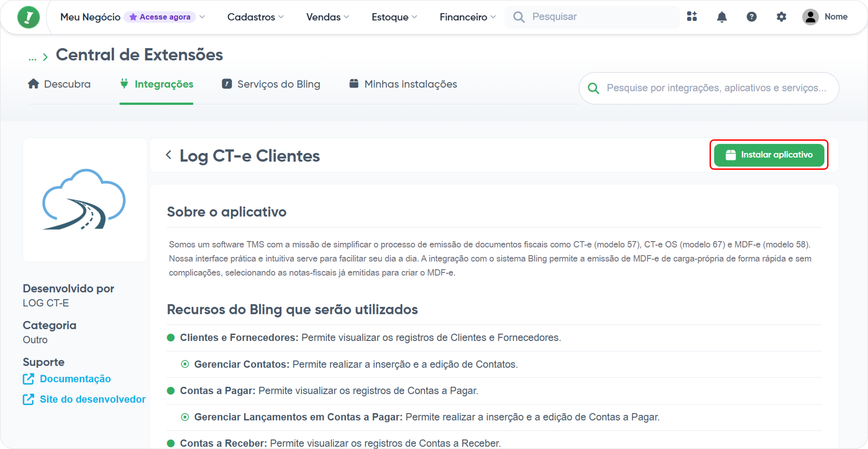The image size is (868, 449).
Task: Click Gerenciar Lançamentos em Contas a Pagar marker
Action: pyautogui.click(x=185, y=417)
